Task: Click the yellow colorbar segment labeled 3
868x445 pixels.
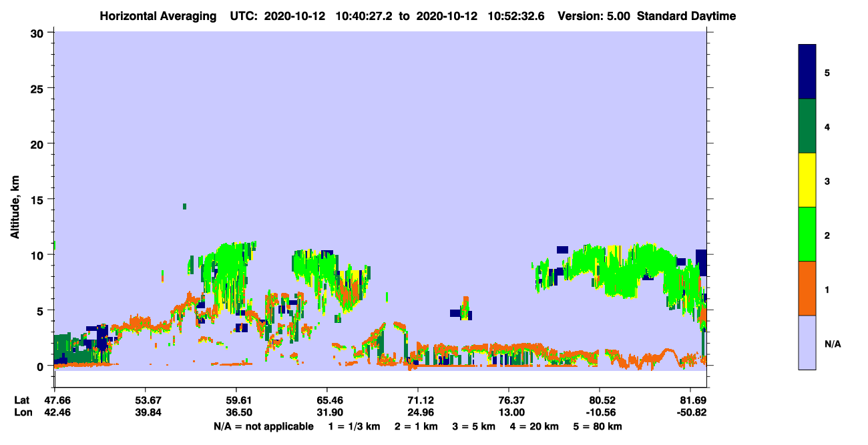Action: tap(807, 180)
